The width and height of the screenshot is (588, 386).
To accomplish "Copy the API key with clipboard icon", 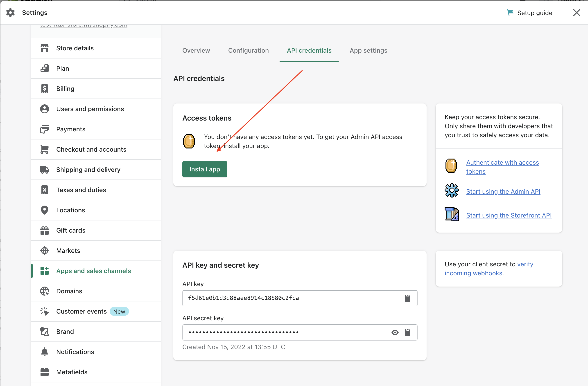I will point(407,298).
